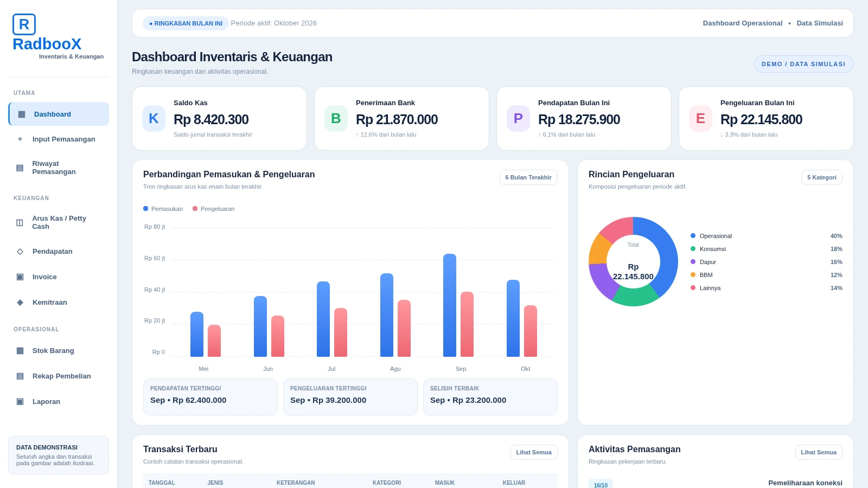868x488 pixels.
Task: Click the Laporan sidebar icon
Action: [20, 401]
